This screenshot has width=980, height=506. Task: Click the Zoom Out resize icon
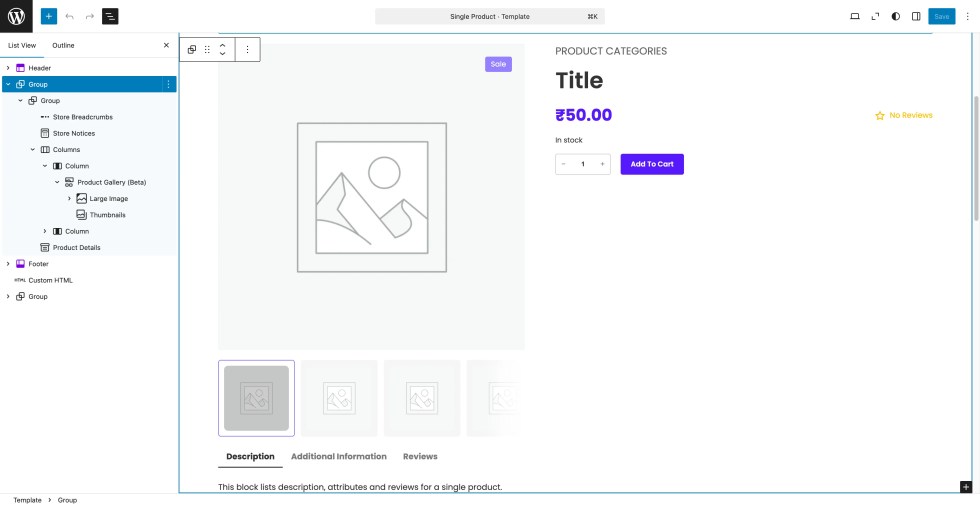tap(876, 16)
